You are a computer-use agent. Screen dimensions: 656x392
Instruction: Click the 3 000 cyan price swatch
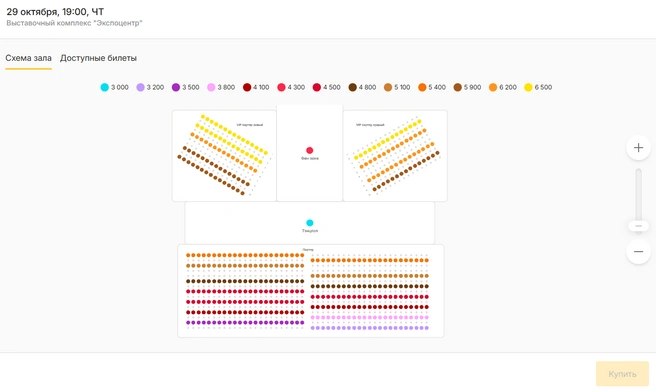tap(105, 87)
